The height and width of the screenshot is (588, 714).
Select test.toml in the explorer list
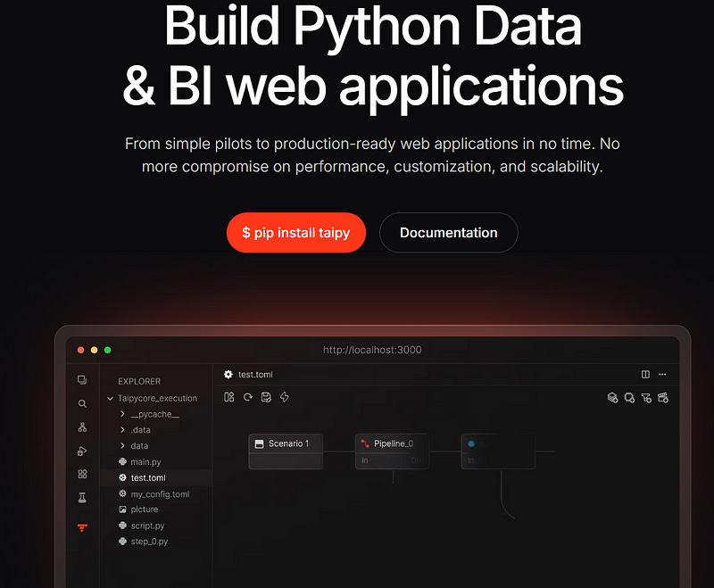pyautogui.click(x=156, y=478)
